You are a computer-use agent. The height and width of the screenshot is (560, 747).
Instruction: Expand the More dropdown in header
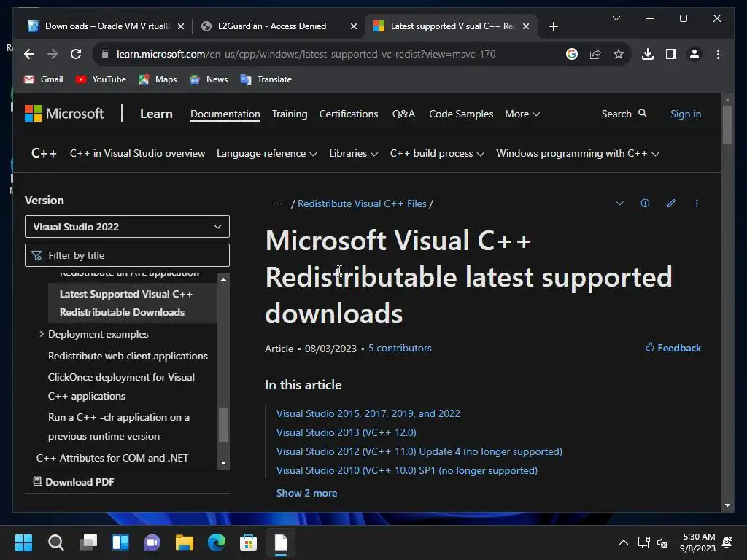click(522, 114)
